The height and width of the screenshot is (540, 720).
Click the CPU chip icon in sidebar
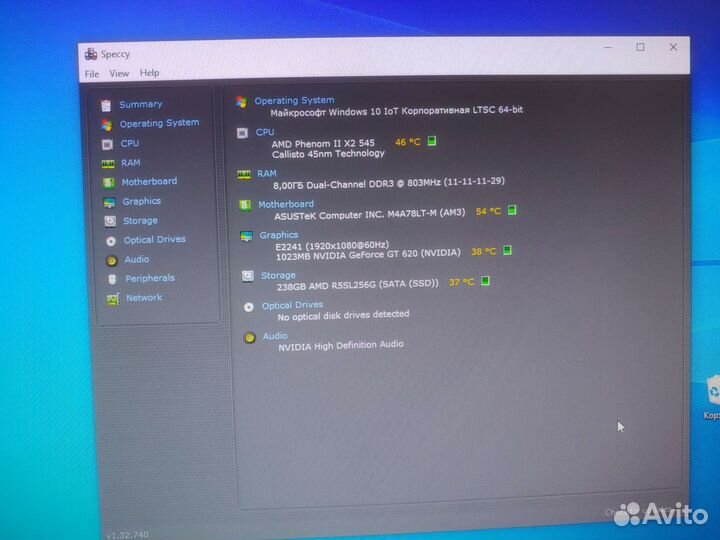click(x=107, y=145)
